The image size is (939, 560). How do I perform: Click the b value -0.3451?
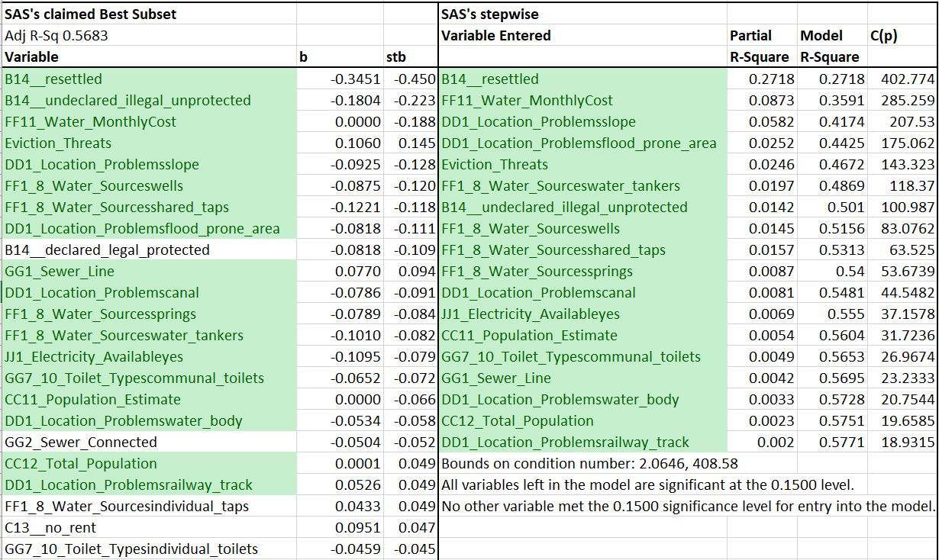[x=355, y=79]
